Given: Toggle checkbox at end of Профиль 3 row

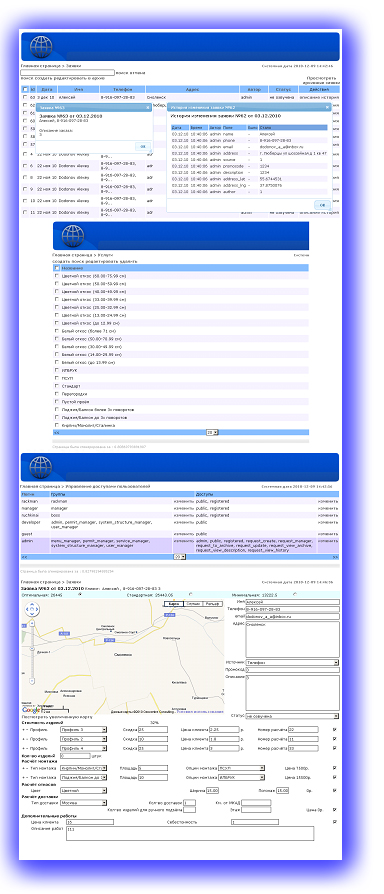Looking at the screenshot, I should pos(334,729).
